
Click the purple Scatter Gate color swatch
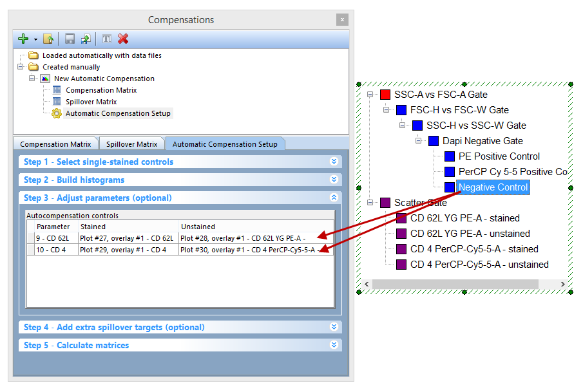[385, 203]
